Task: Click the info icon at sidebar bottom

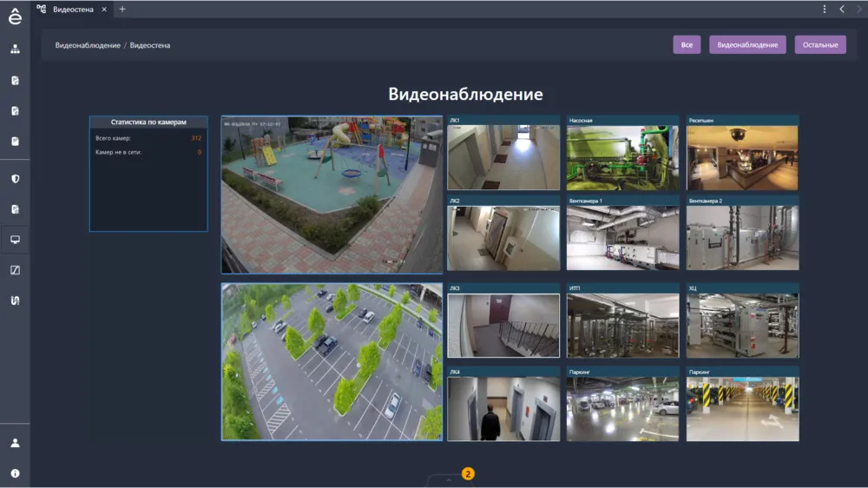Action: click(x=15, y=473)
